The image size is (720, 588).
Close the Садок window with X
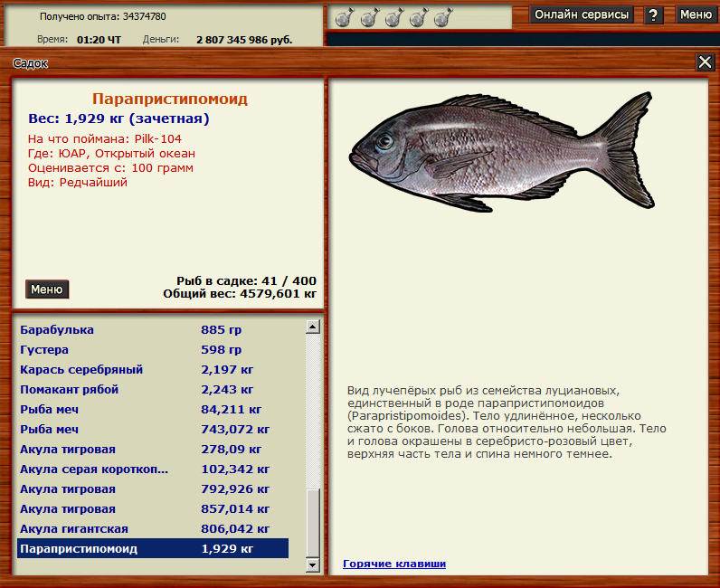click(705, 62)
